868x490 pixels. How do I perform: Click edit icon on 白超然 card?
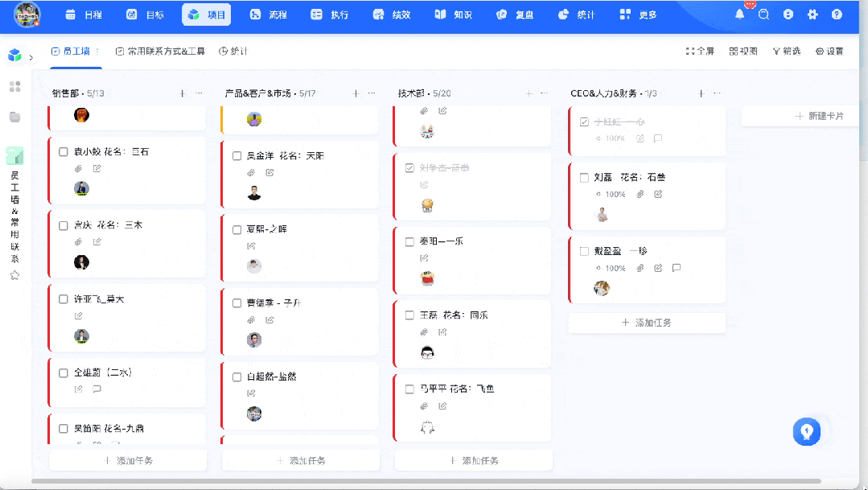(251, 393)
